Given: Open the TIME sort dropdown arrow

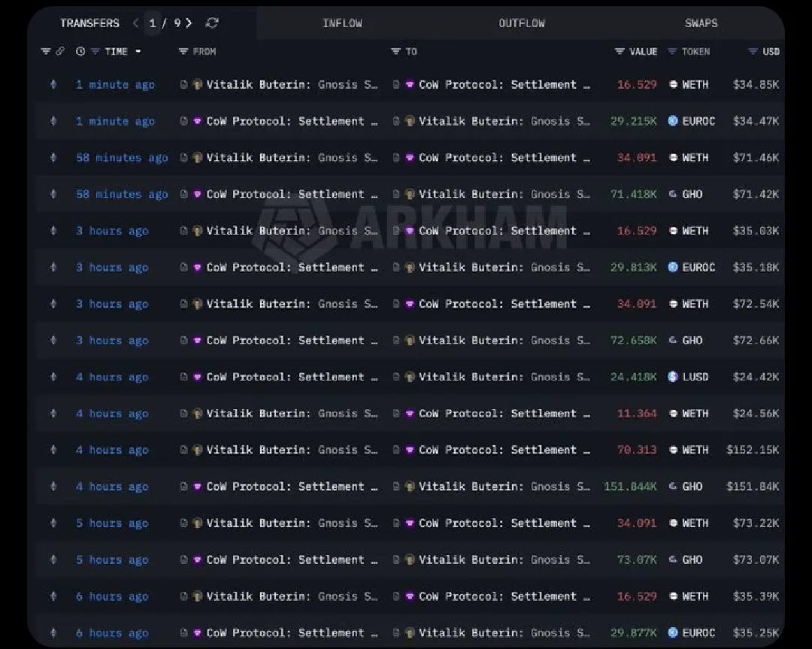Looking at the screenshot, I should tap(138, 52).
